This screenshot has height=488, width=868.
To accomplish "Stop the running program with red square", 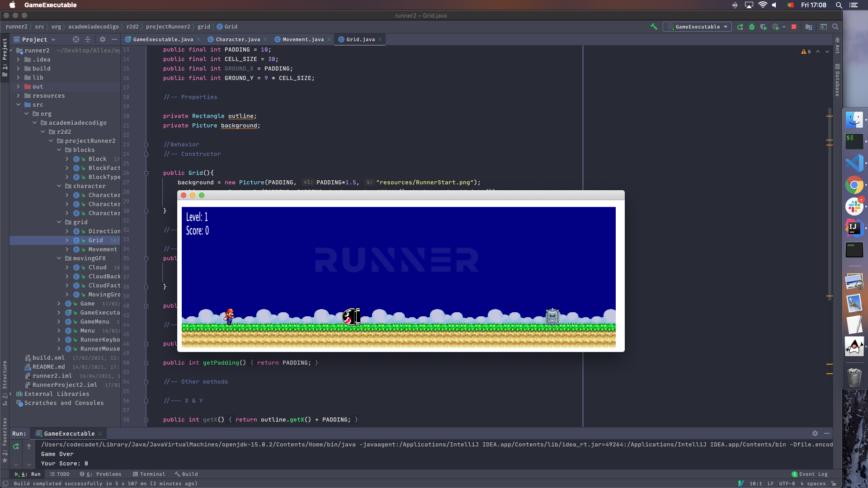I will coord(794,27).
